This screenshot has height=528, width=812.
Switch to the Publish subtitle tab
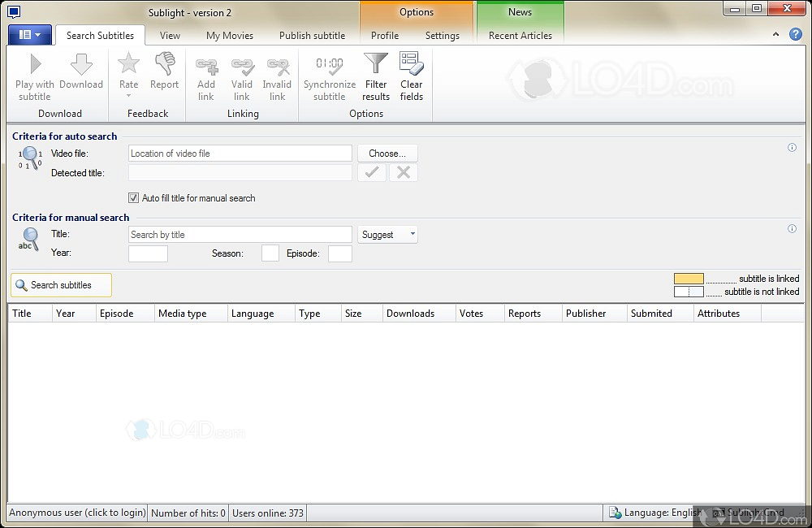click(312, 36)
